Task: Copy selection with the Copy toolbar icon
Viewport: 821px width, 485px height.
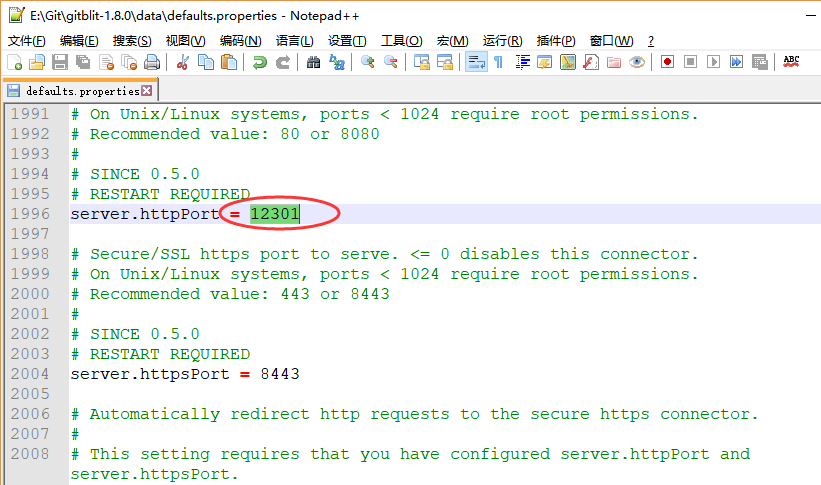Action: pyautogui.click(x=206, y=62)
